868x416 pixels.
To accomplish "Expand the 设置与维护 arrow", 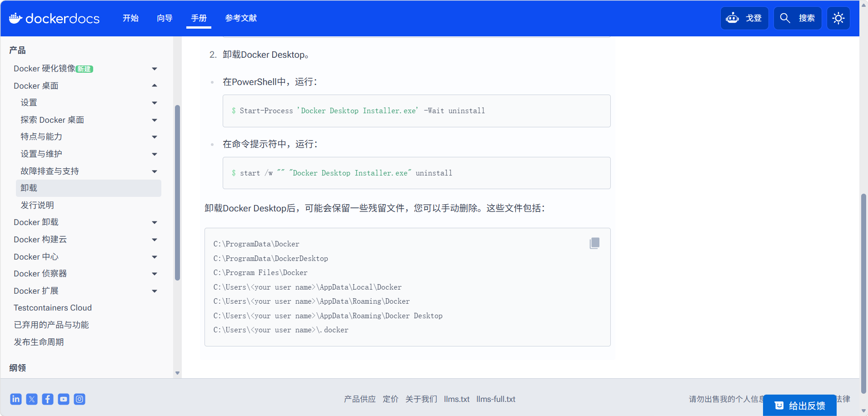I will (155, 154).
